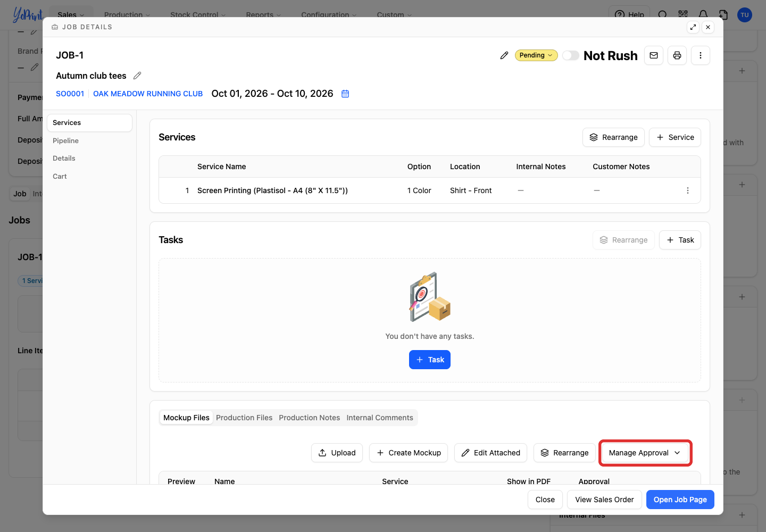Click the Upload button
The image size is (766, 532).
(337, 453)
